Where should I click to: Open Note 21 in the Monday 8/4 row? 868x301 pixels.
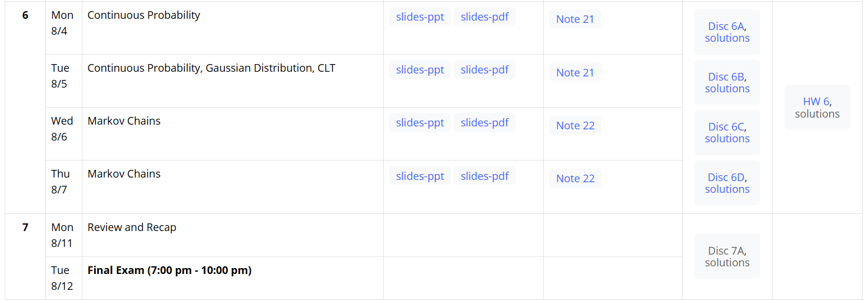click(x=575, y=19)
